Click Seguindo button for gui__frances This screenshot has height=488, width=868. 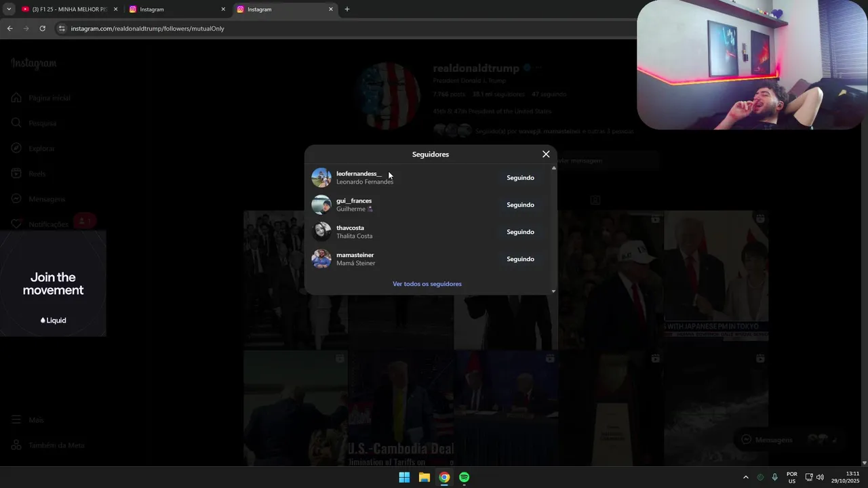click(x=520, y=205)
